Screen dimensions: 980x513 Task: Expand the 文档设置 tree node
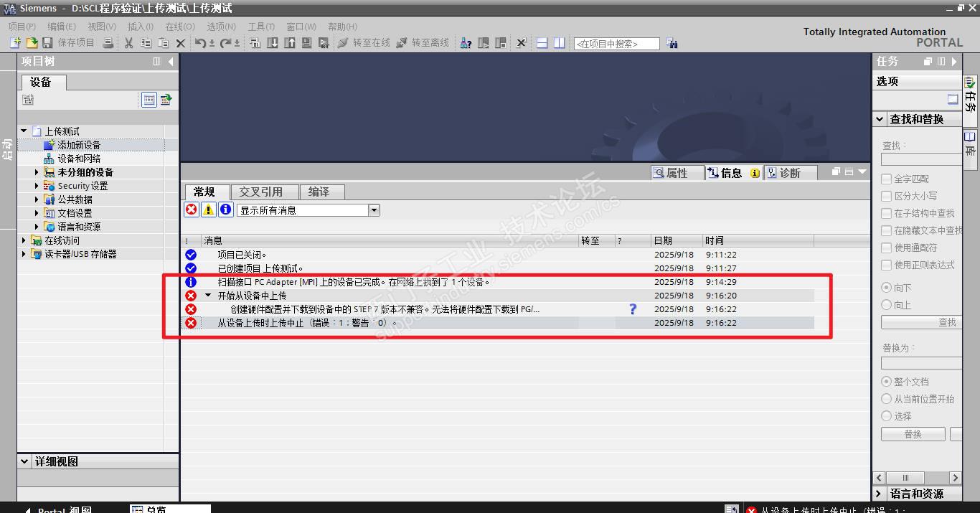(x=37, y=213)
